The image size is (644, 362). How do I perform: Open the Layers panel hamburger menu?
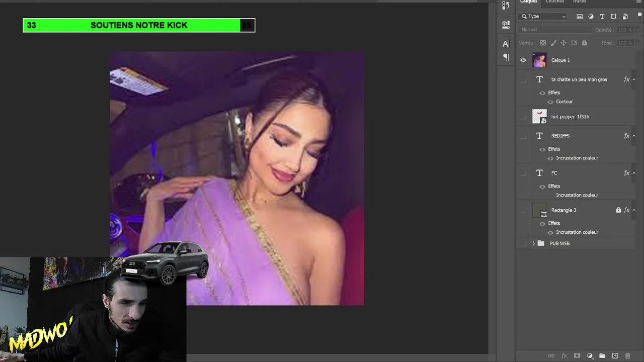pyautogui.click(x=639, y=2)
